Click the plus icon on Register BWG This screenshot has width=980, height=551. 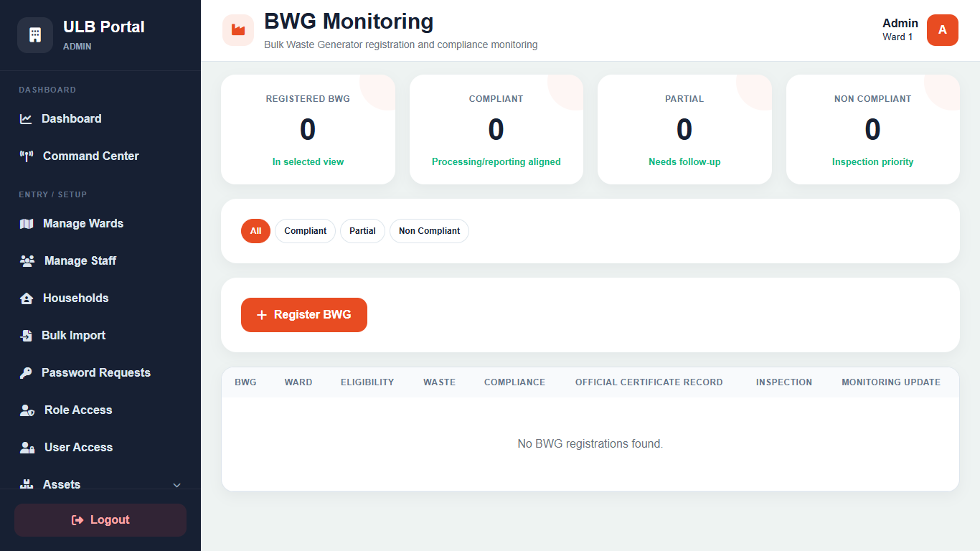[x=262, y=315]
